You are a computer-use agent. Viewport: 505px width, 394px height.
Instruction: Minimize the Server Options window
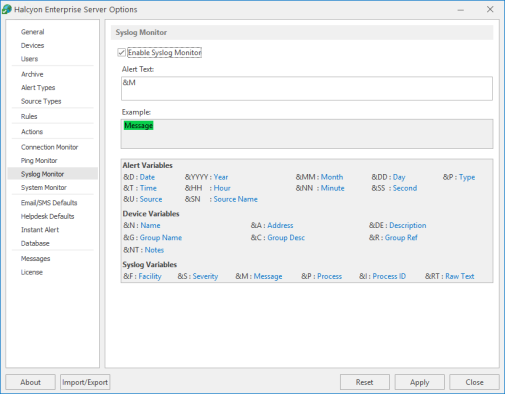pos(461,10)
